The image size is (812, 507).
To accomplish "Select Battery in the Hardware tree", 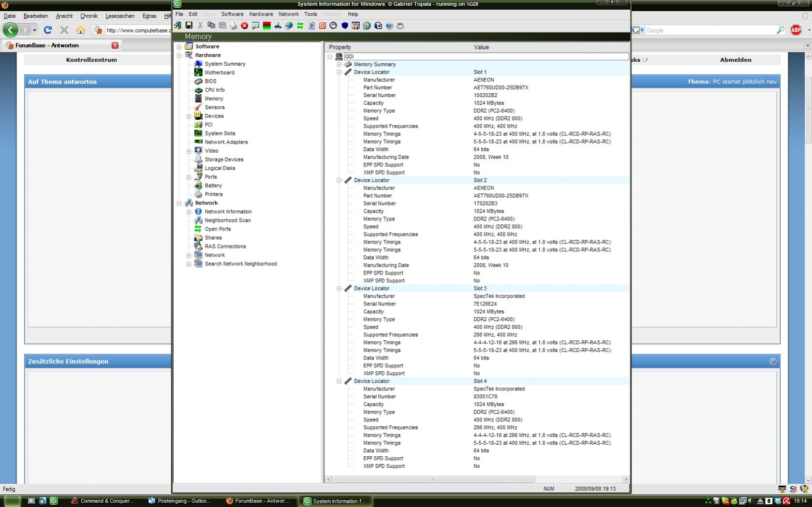I will tap(213, 186).
